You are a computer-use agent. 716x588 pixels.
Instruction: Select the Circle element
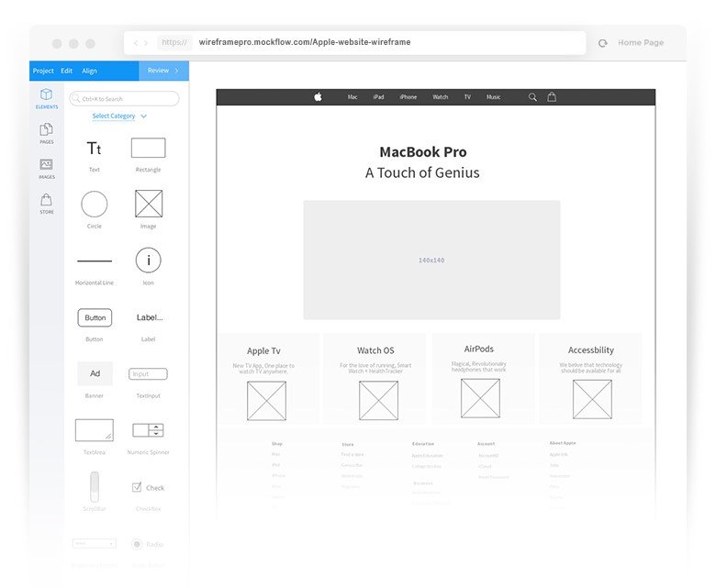[94, 204]
